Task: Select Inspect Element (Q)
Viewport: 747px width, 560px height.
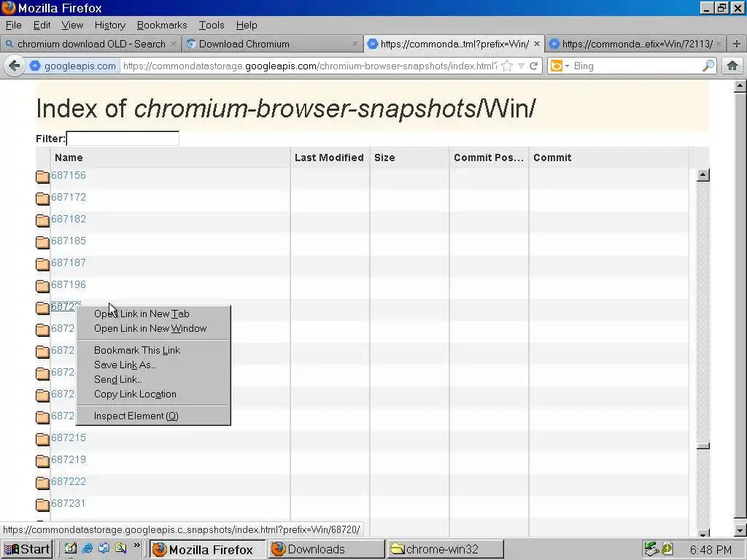Action: coord(153,416)
